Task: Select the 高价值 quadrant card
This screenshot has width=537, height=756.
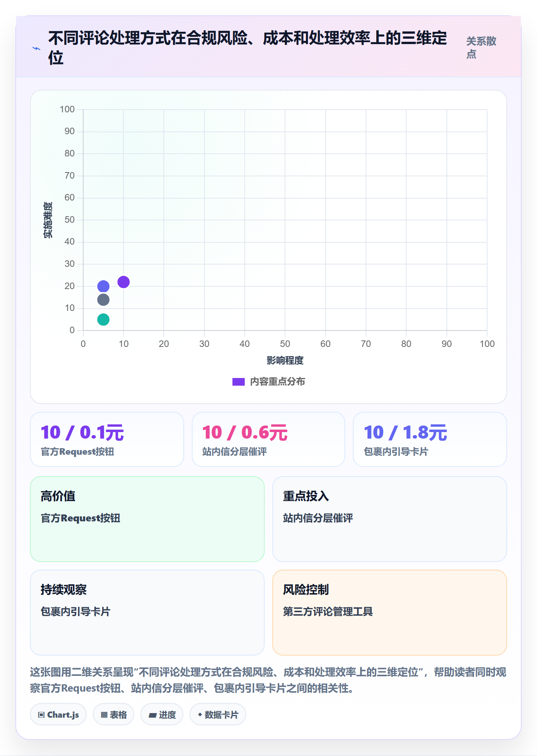Action: point(147,519)
